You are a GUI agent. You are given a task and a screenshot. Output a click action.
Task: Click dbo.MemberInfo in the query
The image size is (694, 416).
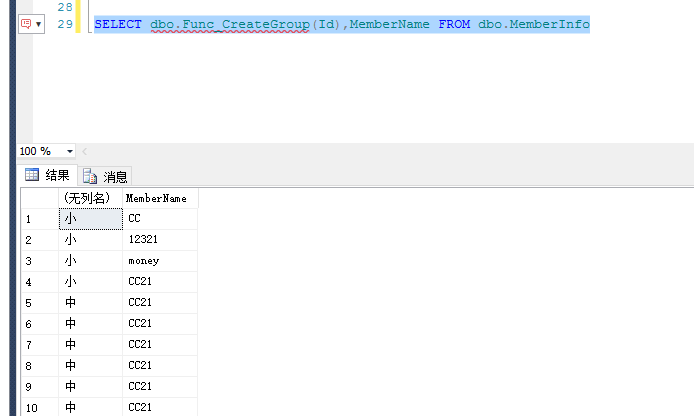[534, 24]
